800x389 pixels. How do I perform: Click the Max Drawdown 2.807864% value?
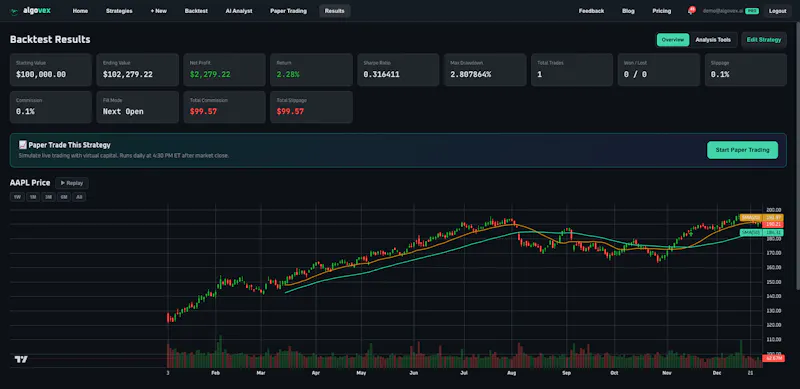tap(470, 75)
